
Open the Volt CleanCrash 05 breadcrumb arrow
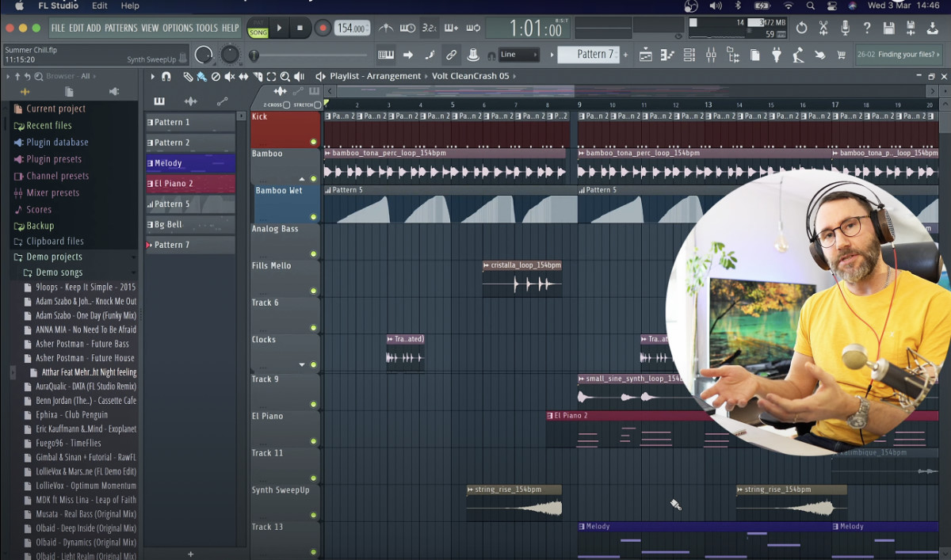click(x=514, y=77)
